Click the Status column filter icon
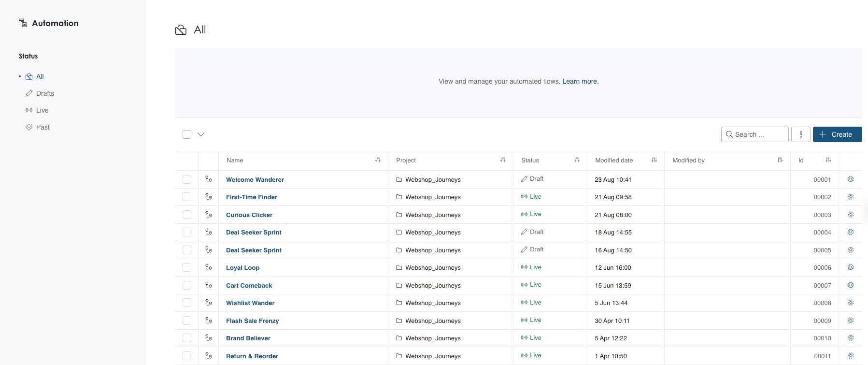The height and width of the screenshot is (365, 868). 577,160
